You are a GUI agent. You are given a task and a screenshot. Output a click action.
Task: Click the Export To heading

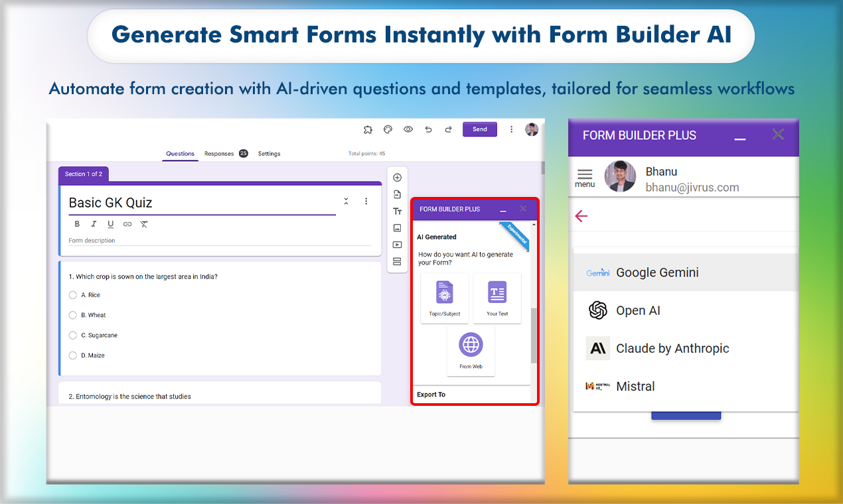click(431, 395)
